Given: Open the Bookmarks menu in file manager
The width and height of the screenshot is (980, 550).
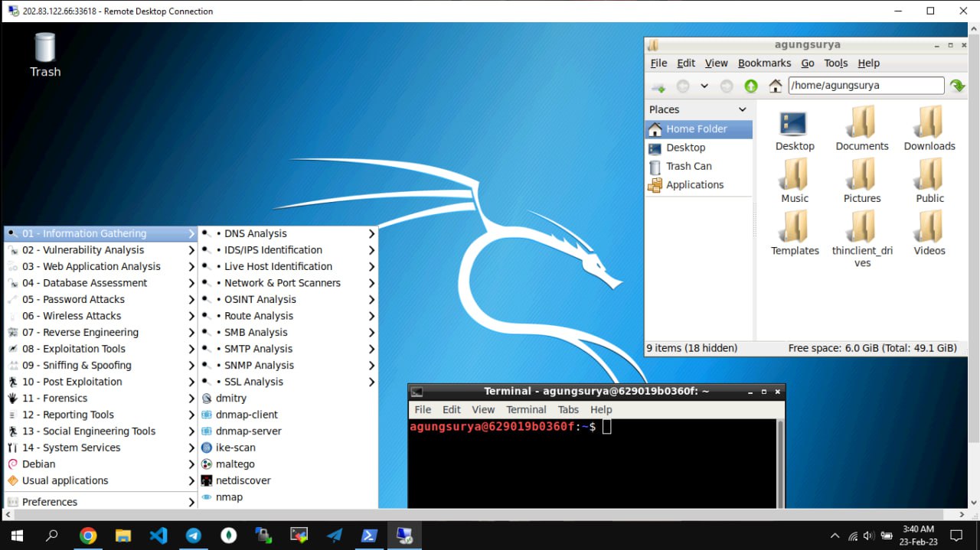Looking at the screenshot, I should point(764,63).
